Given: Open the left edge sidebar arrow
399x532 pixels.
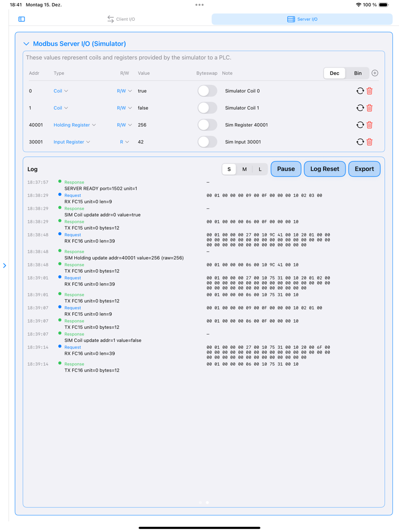Looking at the screenshot, I should click(4, 265).
